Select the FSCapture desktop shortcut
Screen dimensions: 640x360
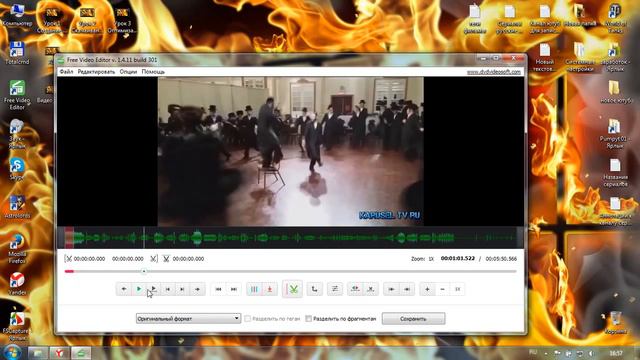point(17,326)
